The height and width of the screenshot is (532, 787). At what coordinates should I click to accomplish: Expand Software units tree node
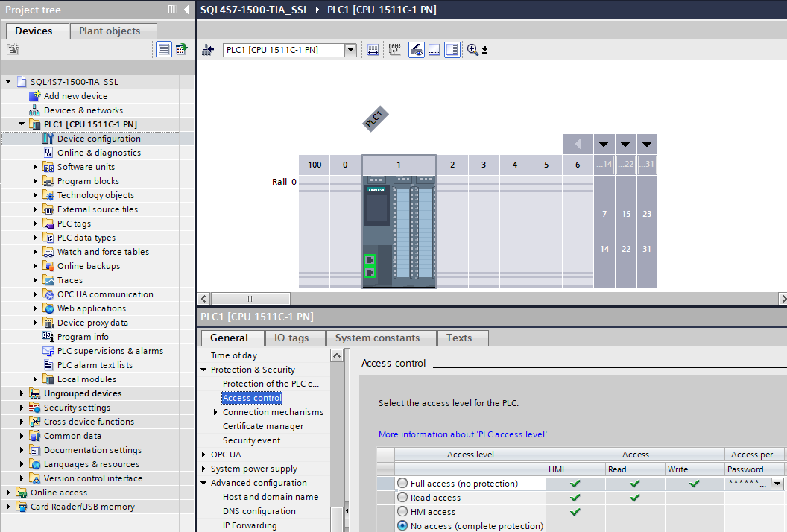34,167
